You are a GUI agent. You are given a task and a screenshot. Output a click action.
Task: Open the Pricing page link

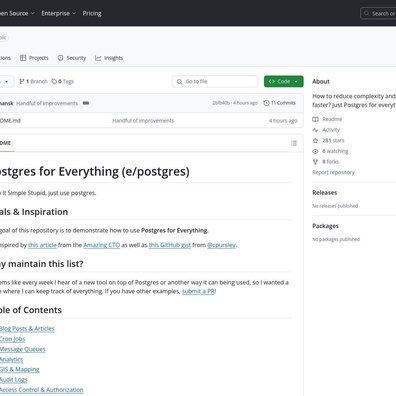[x=92, y=13]
